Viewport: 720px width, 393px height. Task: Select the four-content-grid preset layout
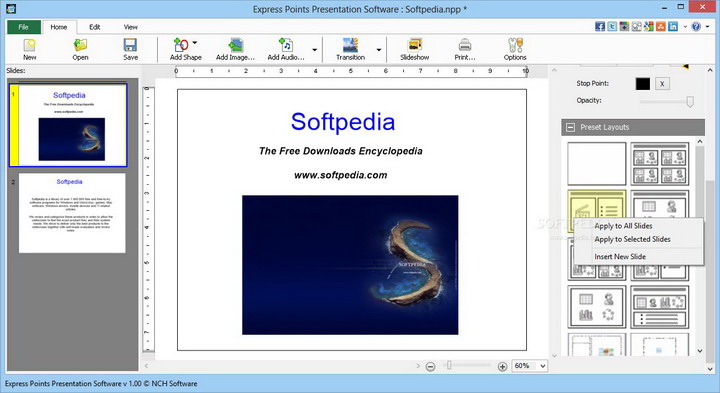pyautogui.click(x=660, y=163)
